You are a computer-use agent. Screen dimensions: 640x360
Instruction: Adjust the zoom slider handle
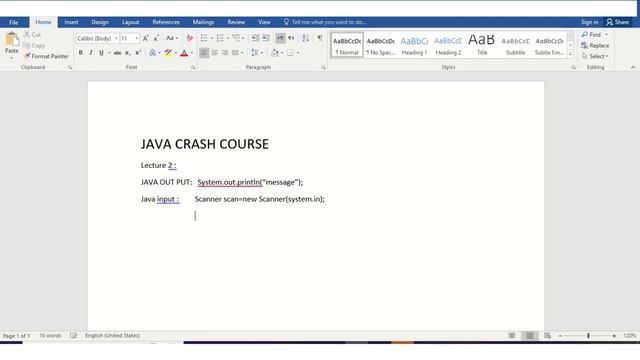588,336
